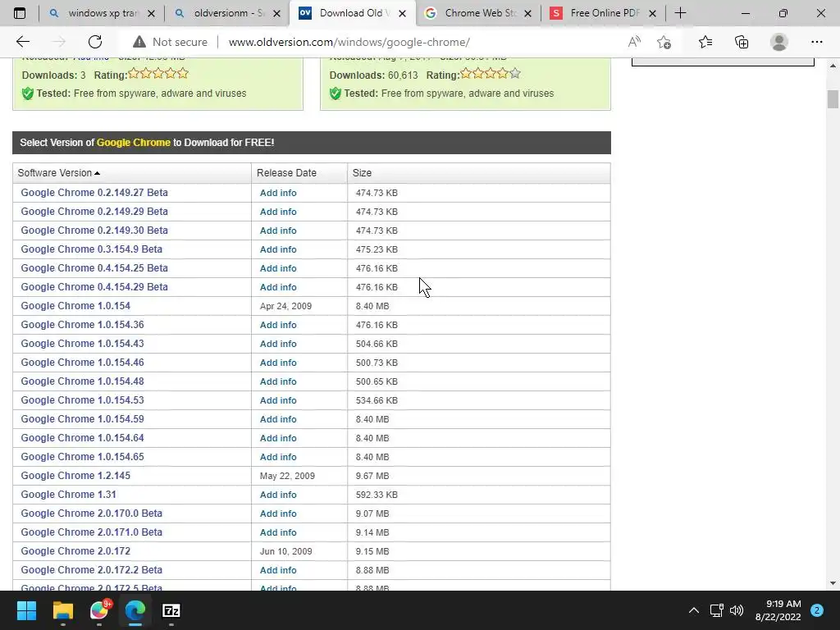
Task: Open Google Chrome 1.2.145 link
Action: [75, 476]
